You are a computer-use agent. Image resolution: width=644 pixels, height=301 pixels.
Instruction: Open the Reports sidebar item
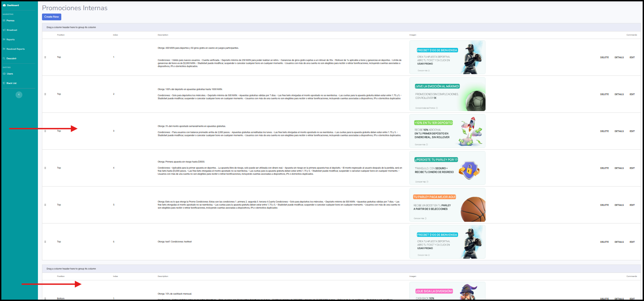click(10, 40)
